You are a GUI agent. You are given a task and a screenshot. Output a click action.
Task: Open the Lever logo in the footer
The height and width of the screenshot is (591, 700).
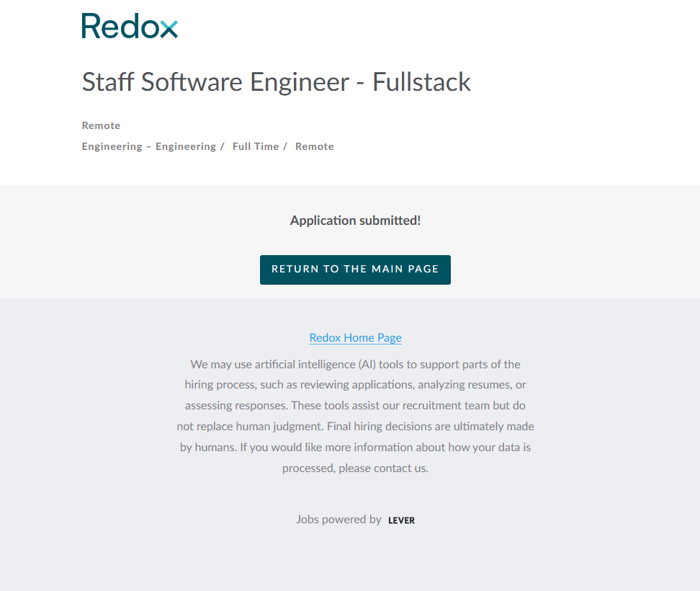click(x=401, y=520)
